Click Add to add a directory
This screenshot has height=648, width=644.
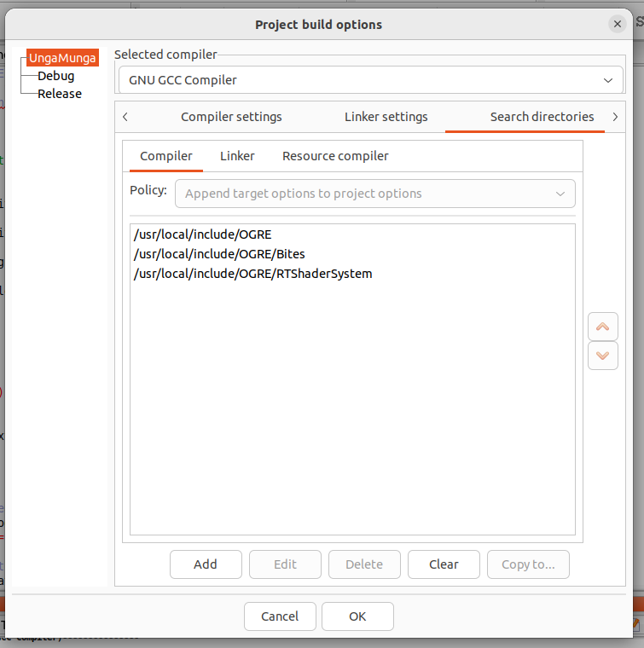pyautogui.click(x=206, y=564)
